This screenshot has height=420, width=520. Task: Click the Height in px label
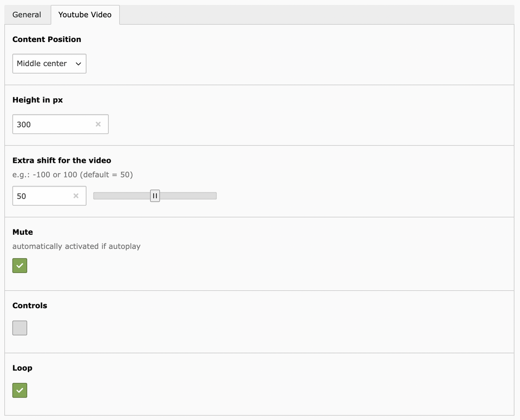click(37, 100)
